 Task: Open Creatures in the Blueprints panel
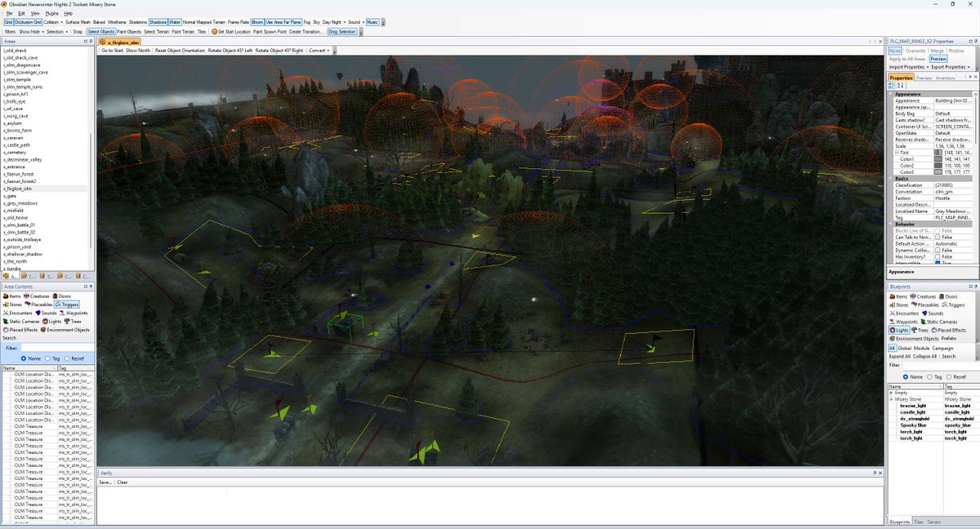924,296
